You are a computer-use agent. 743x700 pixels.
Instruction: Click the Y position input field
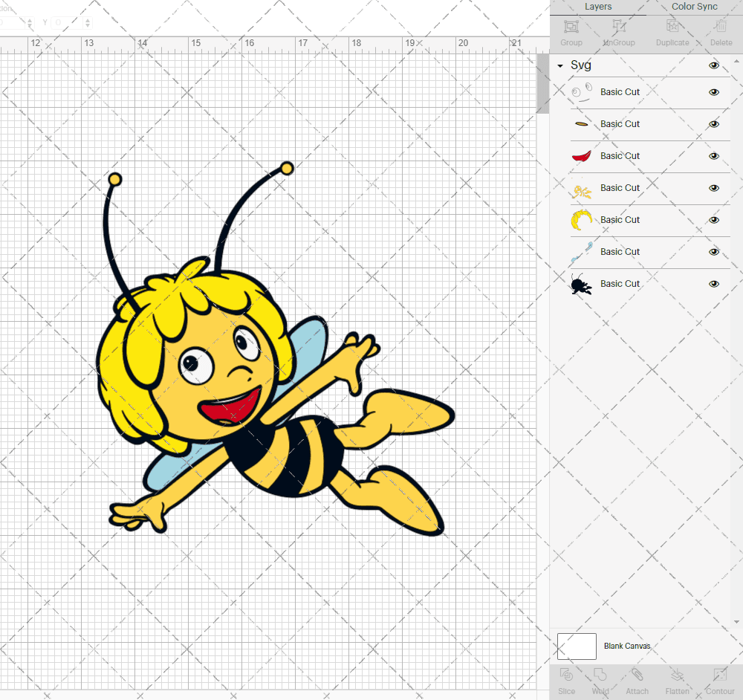[x=68, y=22]
